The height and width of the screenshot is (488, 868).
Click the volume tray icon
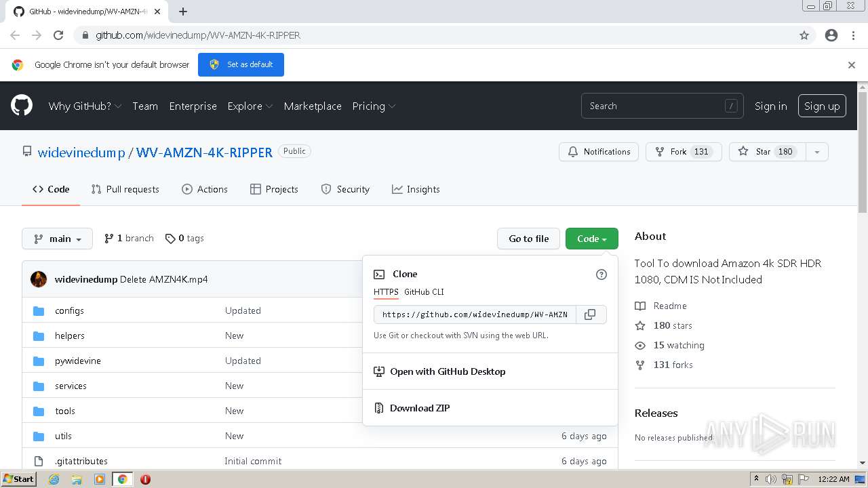[x=771, y=479]
